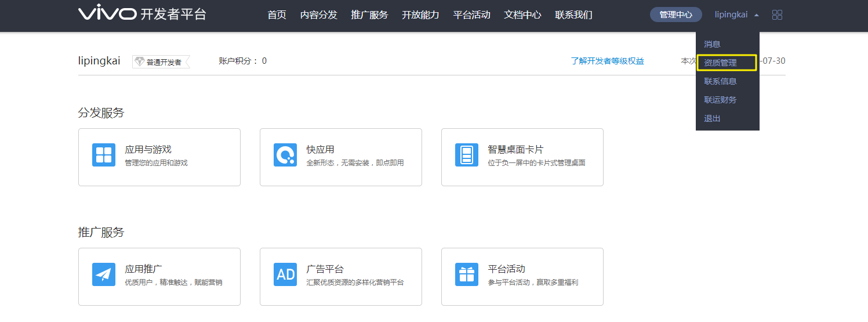Screen dimensions: 868x322
Task: Click description 管理您的应用和游戏
Action: [156, 163]
